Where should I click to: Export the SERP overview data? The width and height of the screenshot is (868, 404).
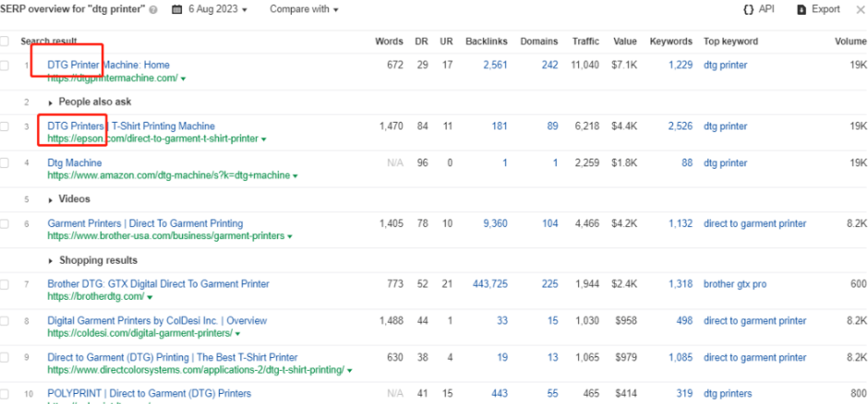coord(817,9)
